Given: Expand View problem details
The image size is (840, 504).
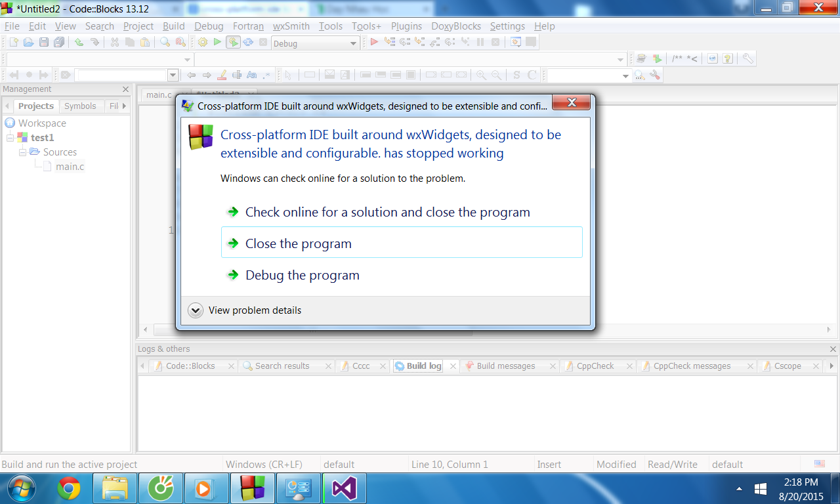Looking at the screenshot, I should tap(196, 310).
